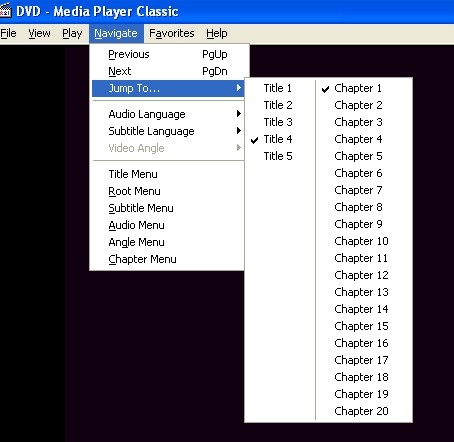Open the Subtitle Menu entry

[168, 208]
